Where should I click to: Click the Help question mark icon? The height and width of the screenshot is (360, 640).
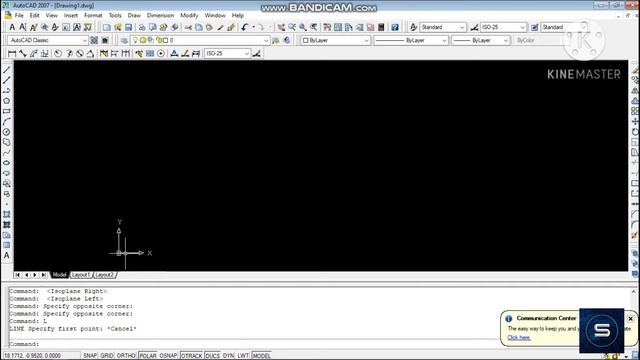point(395,27)
